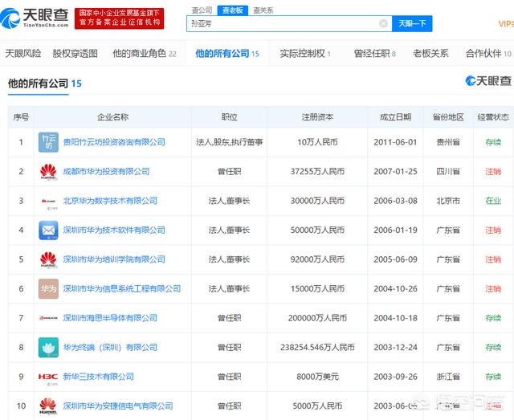This screenshot has height=420, width=514.
Task: Open the 曾经任职 tab
Action: click(375, 53)
